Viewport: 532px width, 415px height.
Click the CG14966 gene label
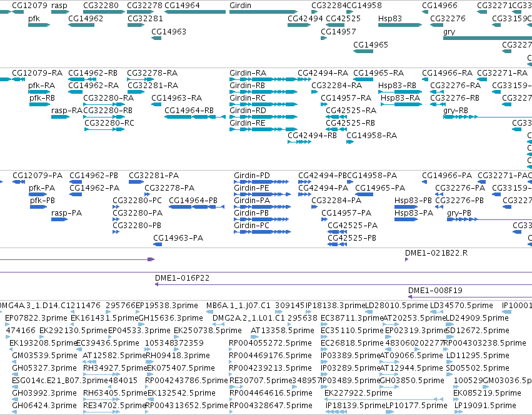click(x=439, y=6)
